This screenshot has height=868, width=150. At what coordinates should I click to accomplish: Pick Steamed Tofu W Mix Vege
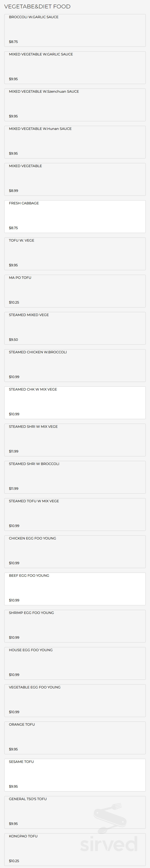(x=75, y=514)
